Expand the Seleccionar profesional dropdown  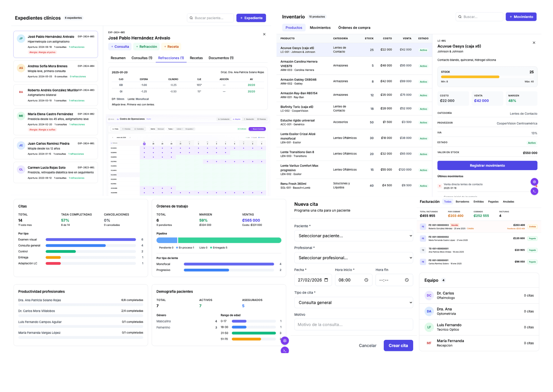[x=353, y=258]
